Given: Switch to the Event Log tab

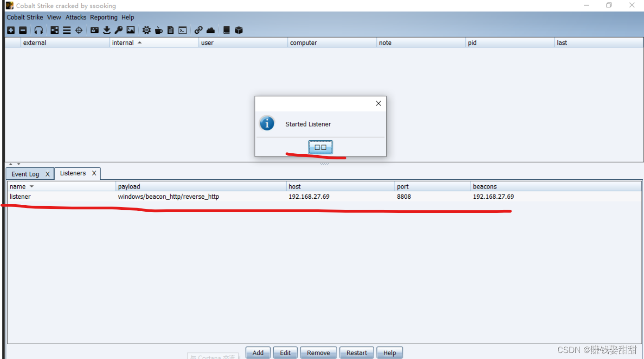Looking at the screenshot, I should pyautogui.click(x=26, y=174).
